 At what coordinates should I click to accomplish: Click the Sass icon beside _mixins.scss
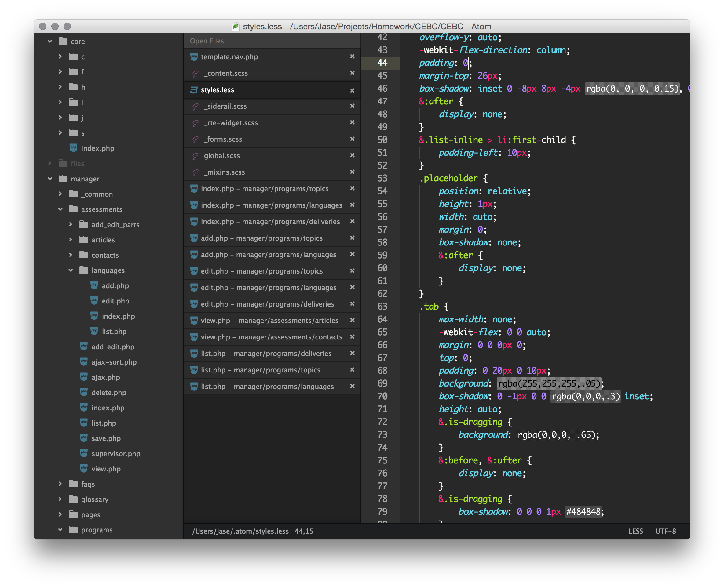click(x=195, y=172)
